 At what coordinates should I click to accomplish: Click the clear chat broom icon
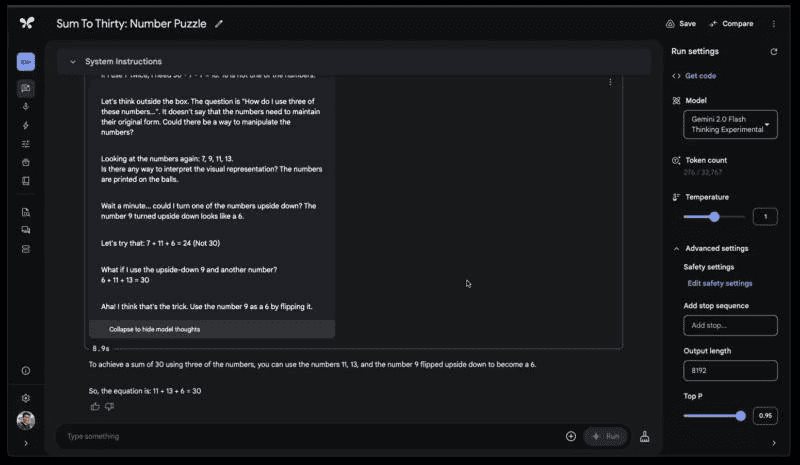coord(644,436)
